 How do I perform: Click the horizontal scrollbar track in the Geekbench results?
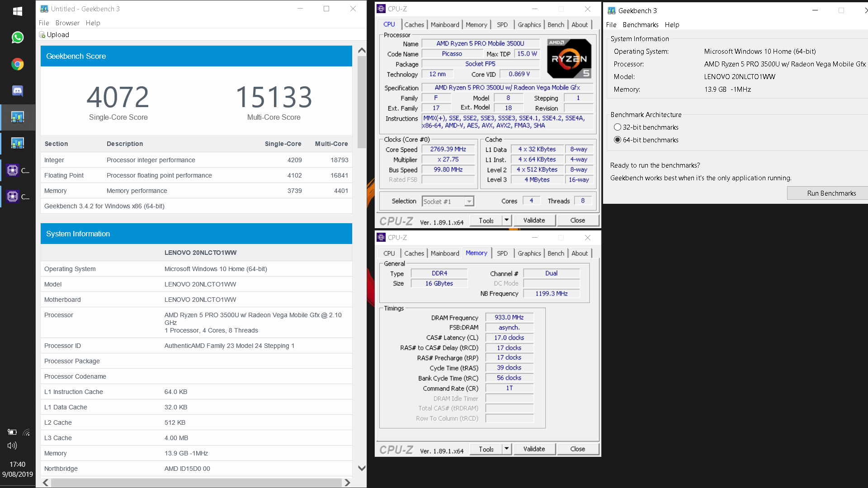point(196,483)
